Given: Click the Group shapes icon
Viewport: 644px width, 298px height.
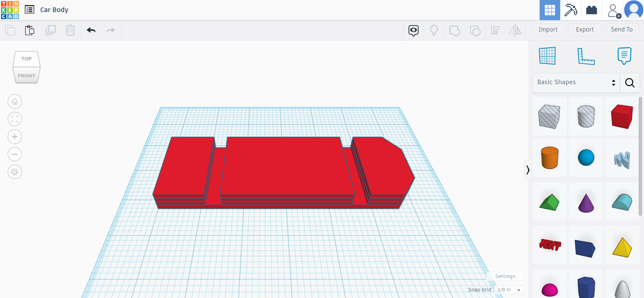Looking at the screenshot, I should tap(454, 31).
